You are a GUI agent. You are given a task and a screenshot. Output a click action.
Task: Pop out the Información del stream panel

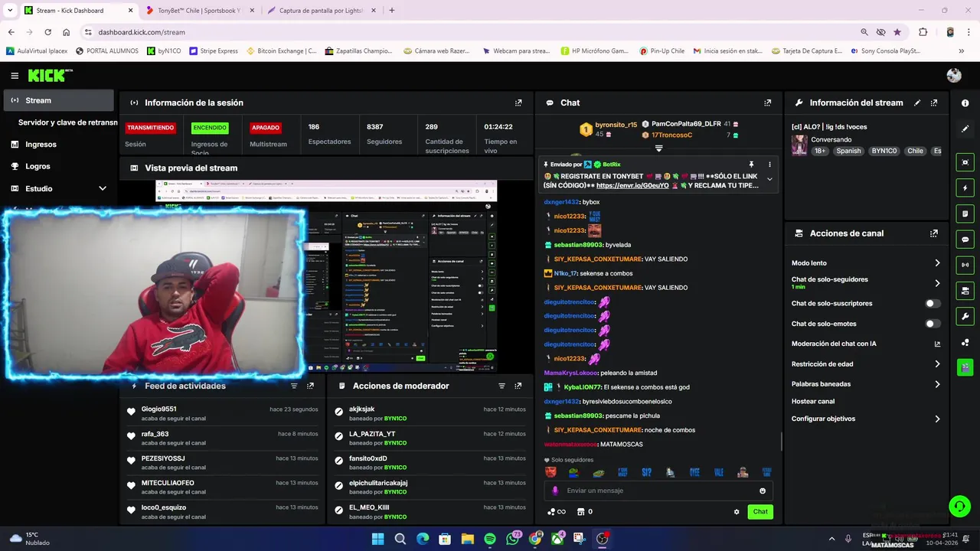point(934,103)
